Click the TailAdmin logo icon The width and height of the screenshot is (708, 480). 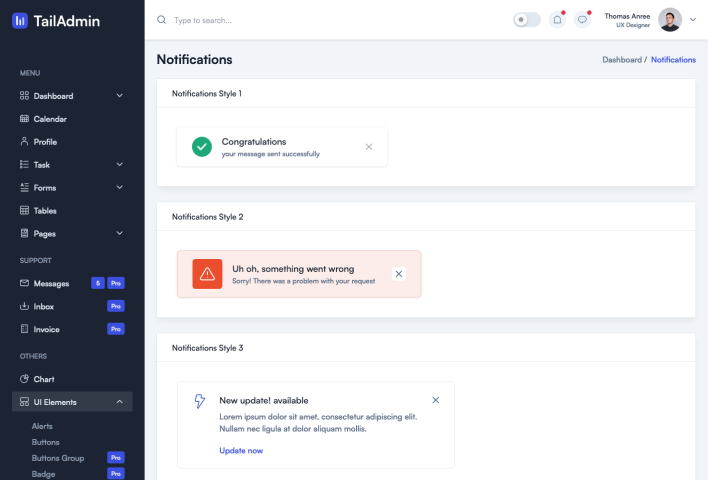(20, 20)
